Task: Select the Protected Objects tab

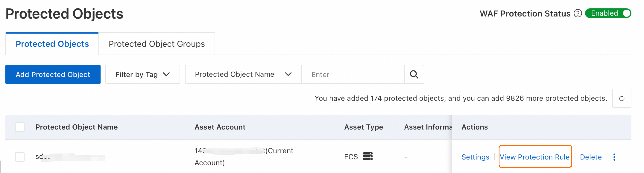Action: tap(52, 44)
